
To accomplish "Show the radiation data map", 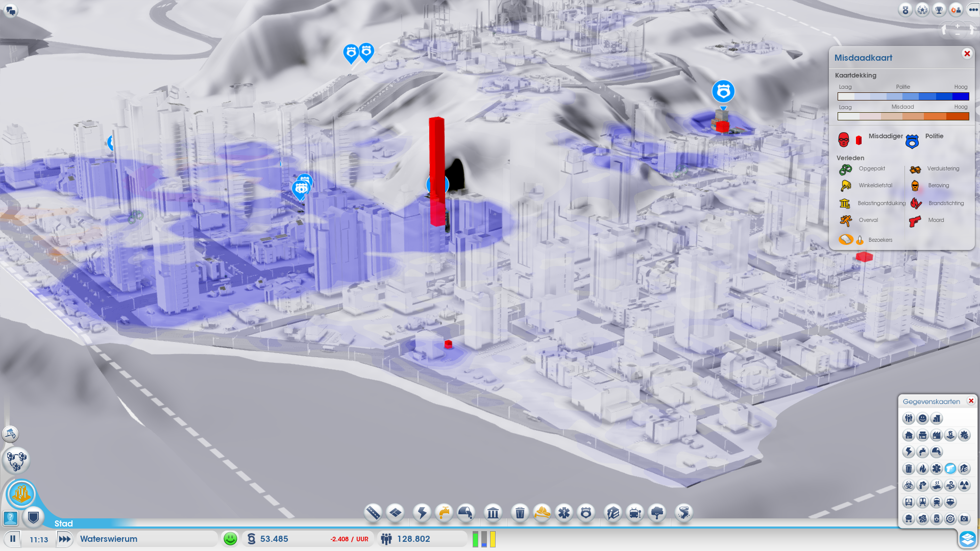I will tap(964, 485).
